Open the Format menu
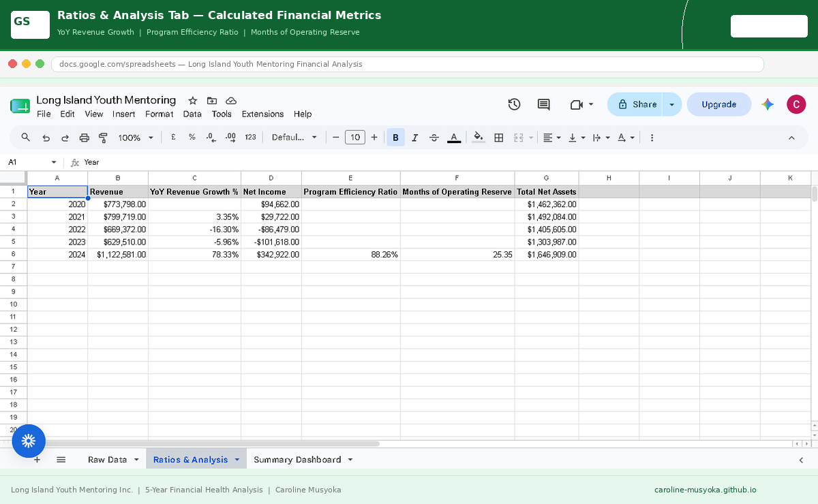This screenshot has width=818, height=504. (160, 114)
